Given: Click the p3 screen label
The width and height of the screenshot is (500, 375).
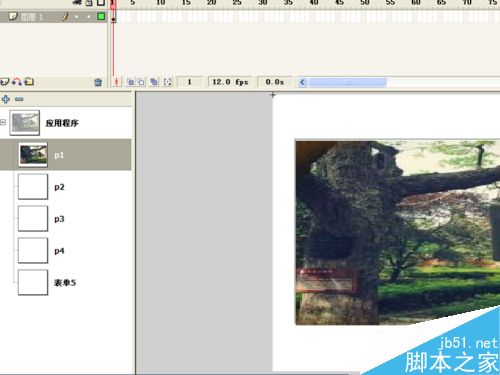Looking at the screenshot, I should [59, 219].
